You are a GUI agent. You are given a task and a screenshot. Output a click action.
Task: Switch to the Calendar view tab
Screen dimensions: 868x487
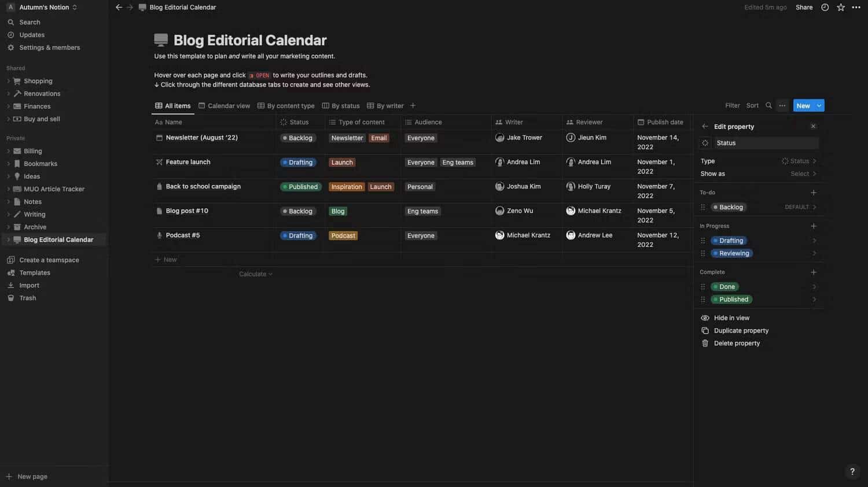point(225,106)
